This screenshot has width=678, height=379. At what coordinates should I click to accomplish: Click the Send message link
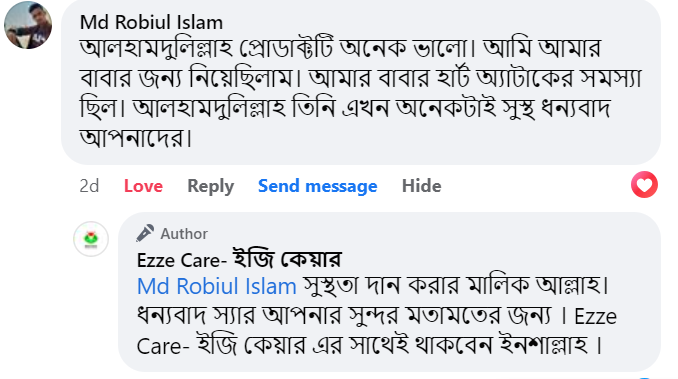click(x=317, y=186)
